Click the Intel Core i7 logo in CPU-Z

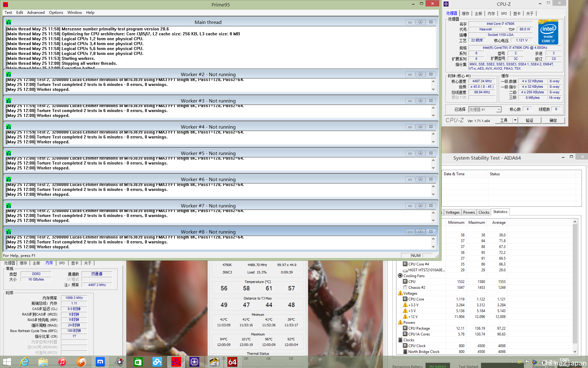[x=548, y=32]
